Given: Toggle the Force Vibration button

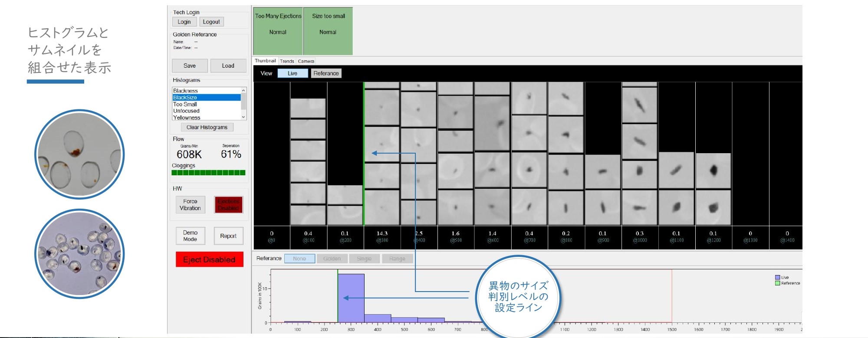Looking at the screenshot, I should 190,205.
